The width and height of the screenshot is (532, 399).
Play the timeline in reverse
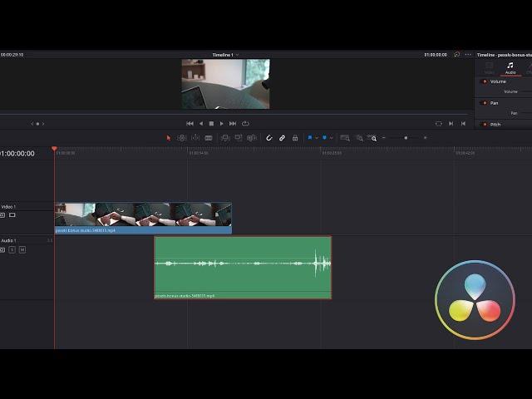pos(201,124)
